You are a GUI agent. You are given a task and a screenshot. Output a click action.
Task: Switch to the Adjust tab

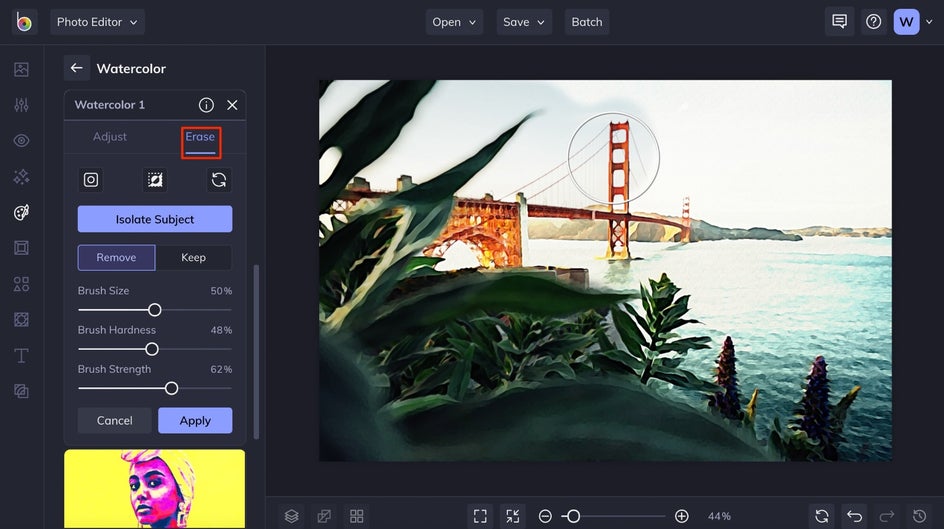(x=110, y=137)
